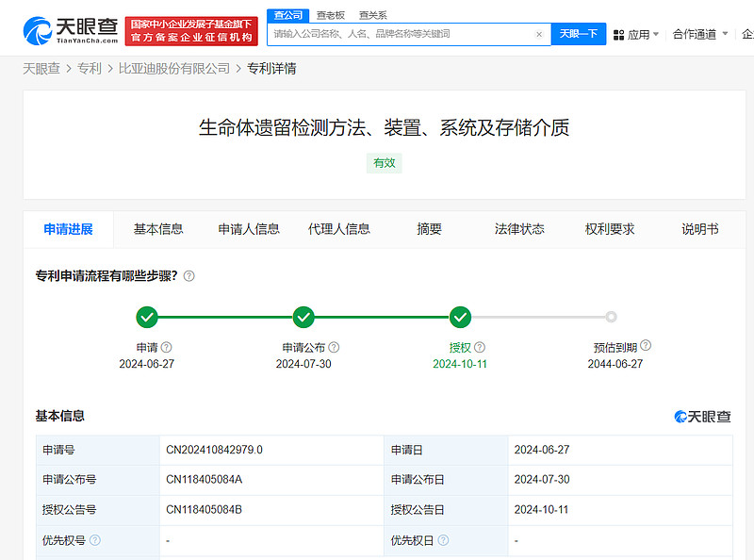Select the 查关系 search tab
This screenshot has height=560, width=754.
point(372,15)
